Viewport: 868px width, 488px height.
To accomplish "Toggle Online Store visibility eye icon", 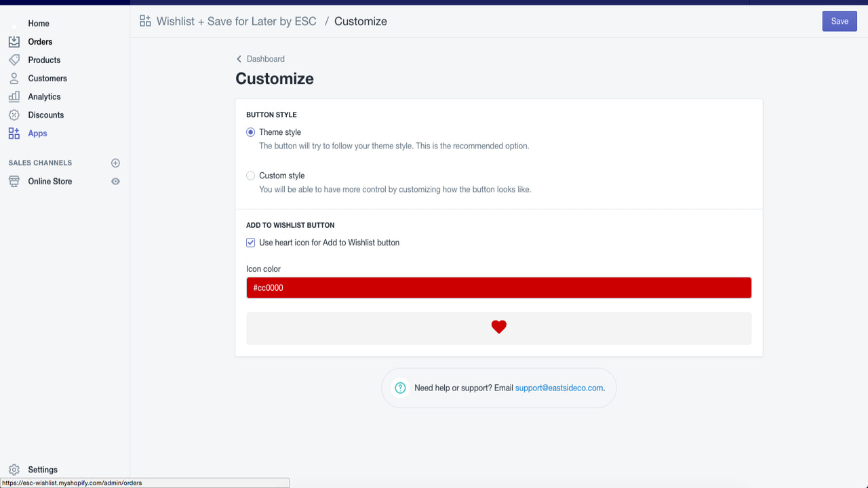I will (x=115, y=181).
